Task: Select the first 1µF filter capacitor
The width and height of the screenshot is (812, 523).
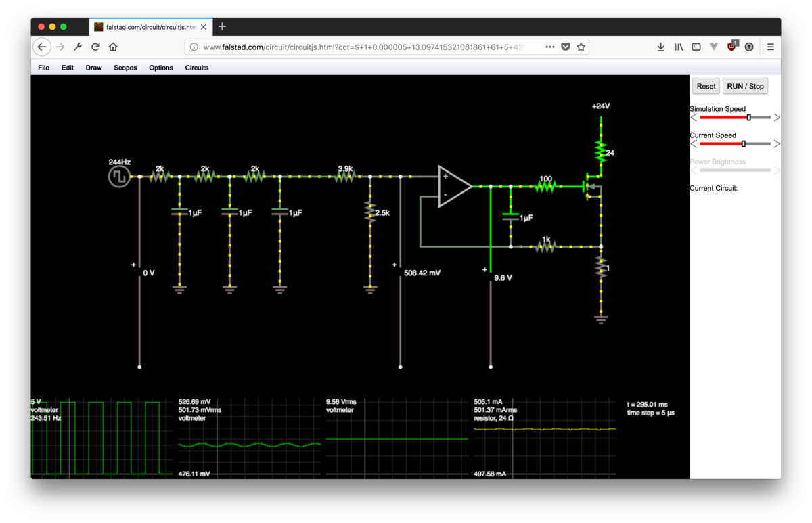Action: [x=179, y=212]
